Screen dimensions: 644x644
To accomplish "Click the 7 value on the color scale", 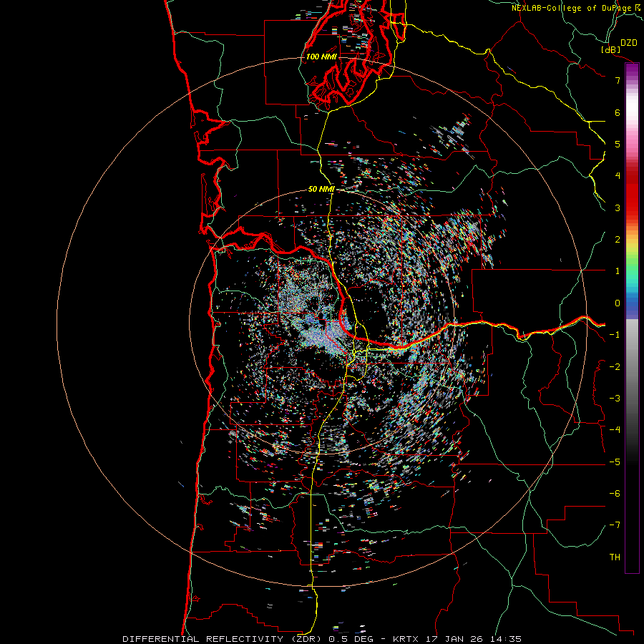I will click(x=618, y=80).
